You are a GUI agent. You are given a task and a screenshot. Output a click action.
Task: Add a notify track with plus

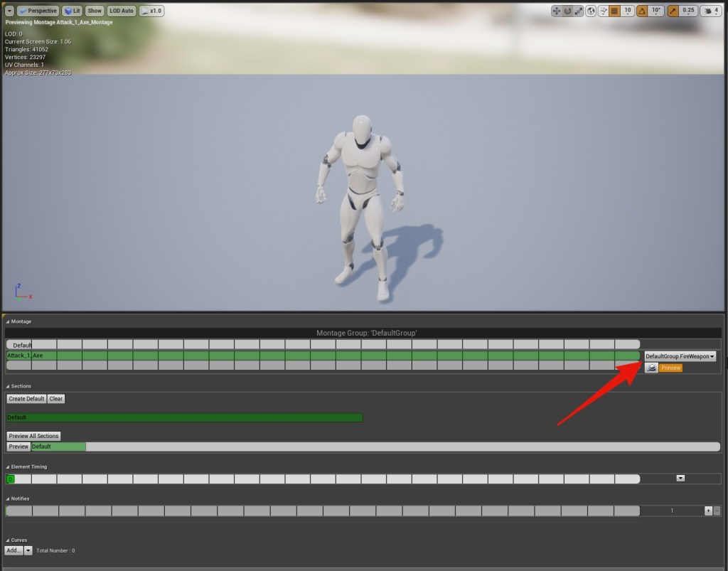point(708,511)
